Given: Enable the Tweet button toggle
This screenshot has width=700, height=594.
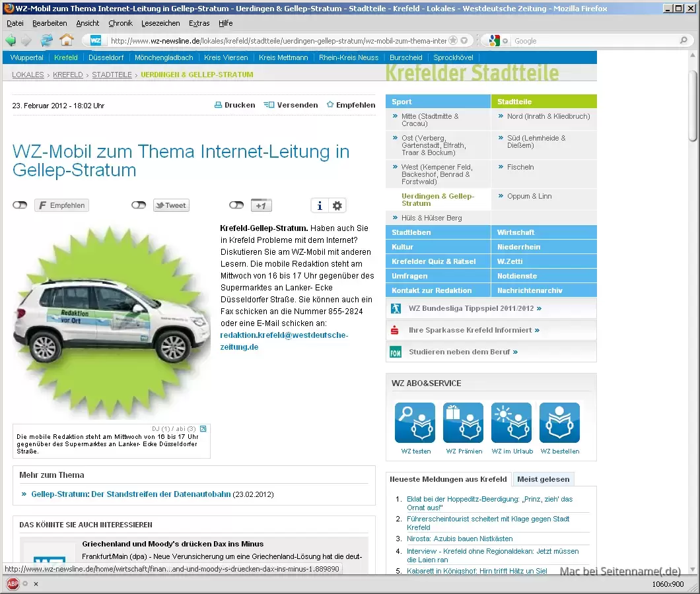Looking at the screenshot, I should (139, 205).
